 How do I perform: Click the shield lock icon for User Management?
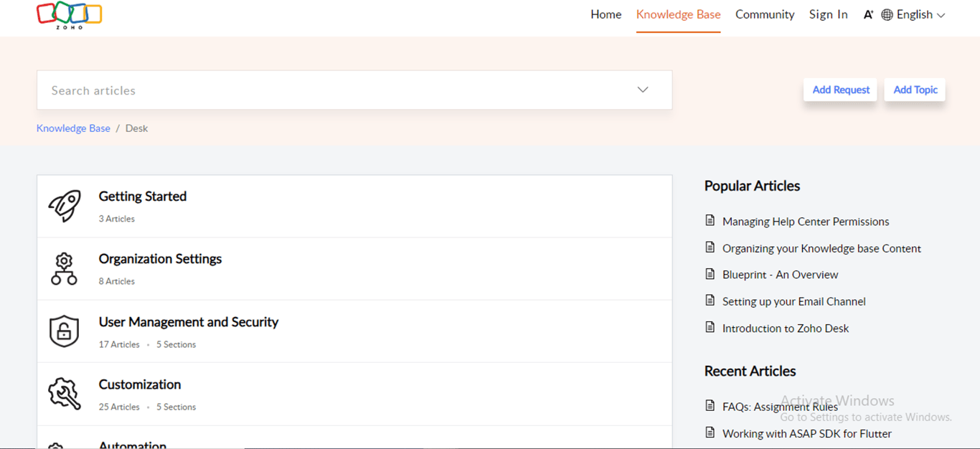click(x=64, y=331)
